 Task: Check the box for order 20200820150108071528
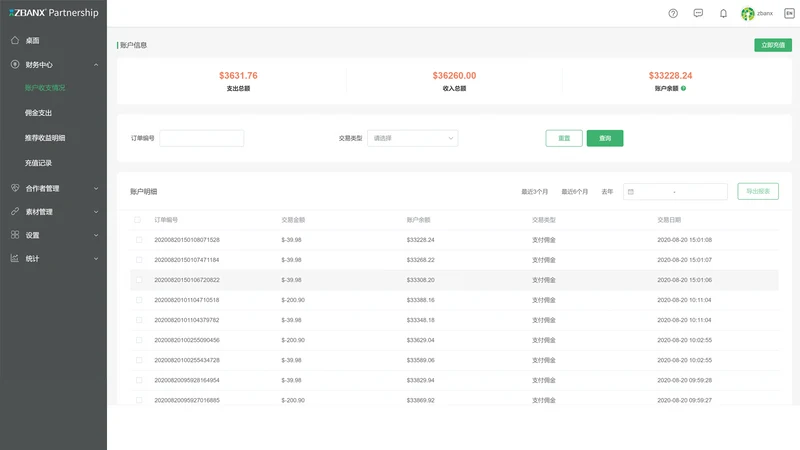(139, 240)
